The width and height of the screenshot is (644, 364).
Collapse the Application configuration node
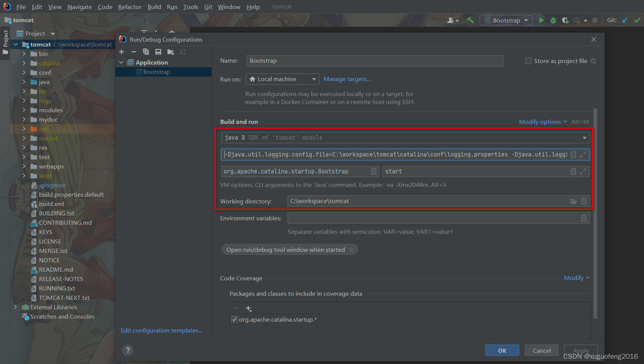coord(121,62)
